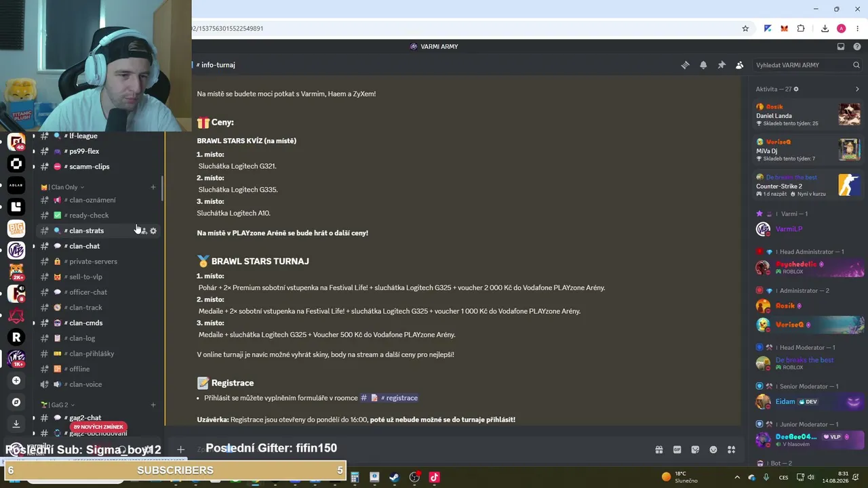Open Psychedelic member in Head Administrator
This screenshot has width=868, height=488.
click(x=808, y=268)
